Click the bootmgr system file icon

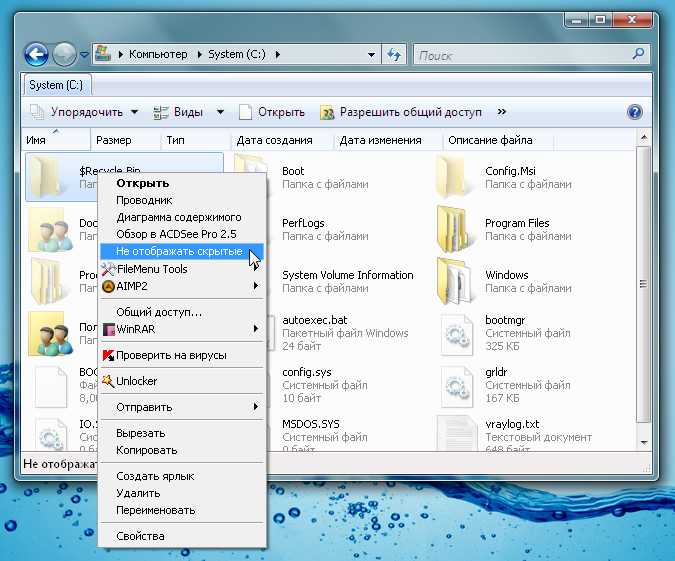pyautogui.click(x=457, y=331)
